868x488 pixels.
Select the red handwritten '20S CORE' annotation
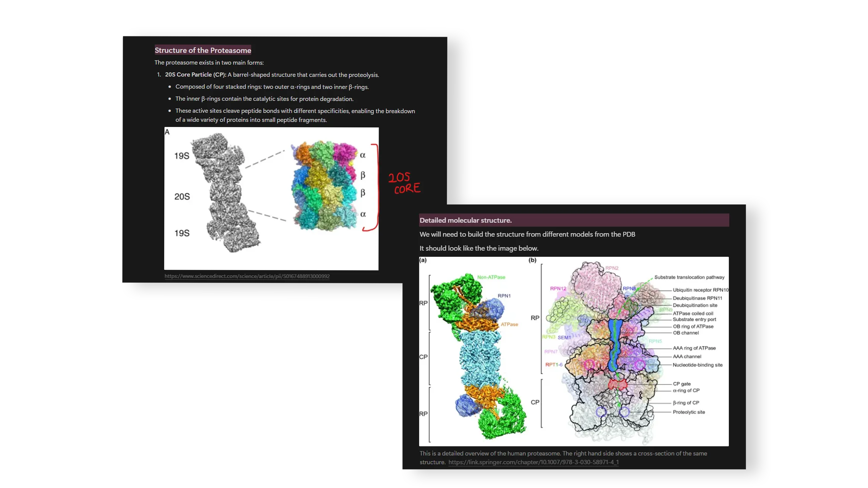404,183
